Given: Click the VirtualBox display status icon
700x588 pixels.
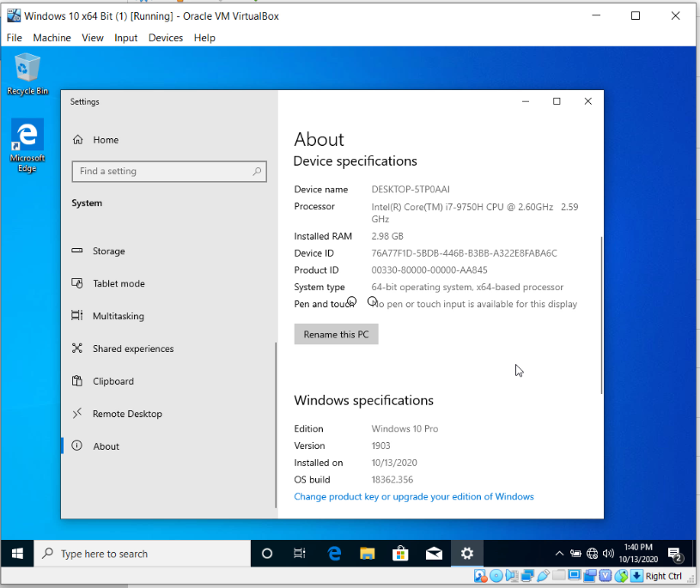Looking at the screenshot, I should tap(575, 576).
